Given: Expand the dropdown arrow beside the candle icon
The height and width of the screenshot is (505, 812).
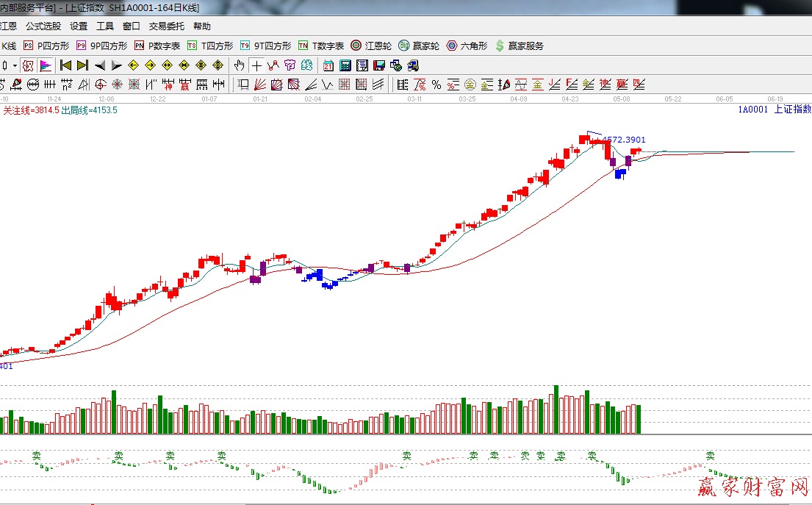Looking at the screenshot, I should [x=15, y=65].
